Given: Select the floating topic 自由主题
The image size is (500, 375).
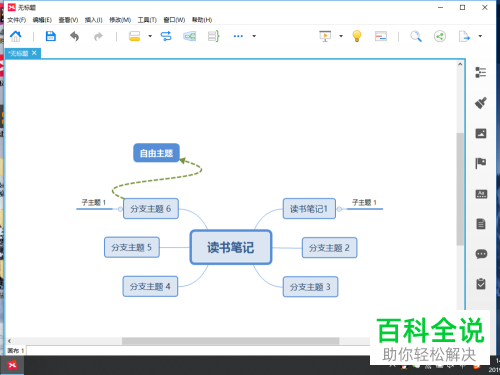Looking at the screenshot, I should tap(156, 153).
